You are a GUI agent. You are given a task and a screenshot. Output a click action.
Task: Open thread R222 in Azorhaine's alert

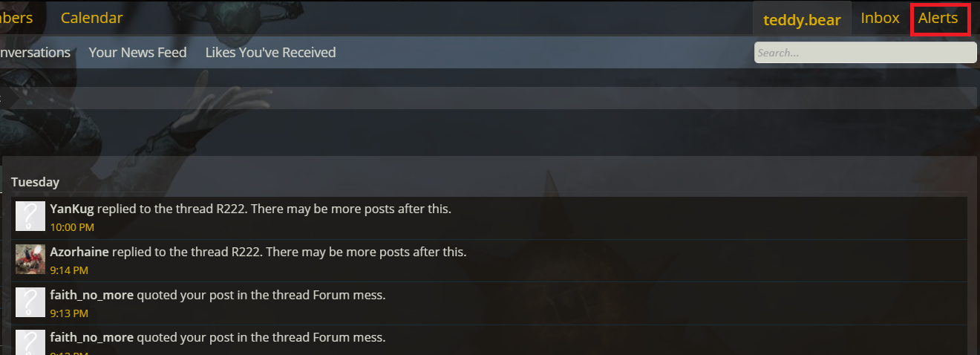pyautogui.click(x=248, y=252)
